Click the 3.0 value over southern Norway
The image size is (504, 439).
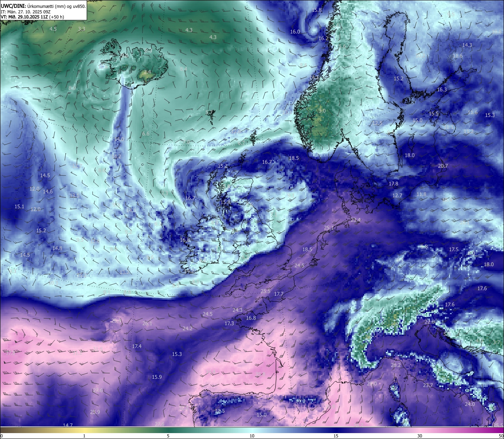(322, 111)
